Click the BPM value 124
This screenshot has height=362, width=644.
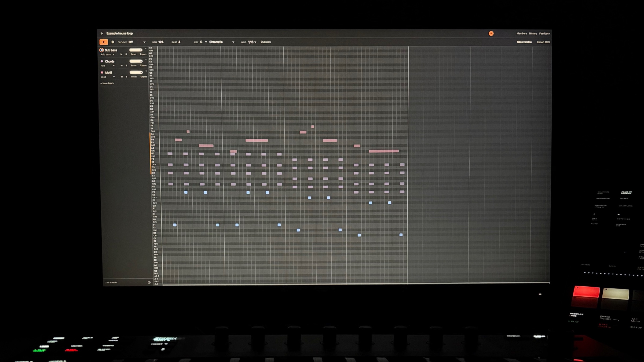pos(161,42)
